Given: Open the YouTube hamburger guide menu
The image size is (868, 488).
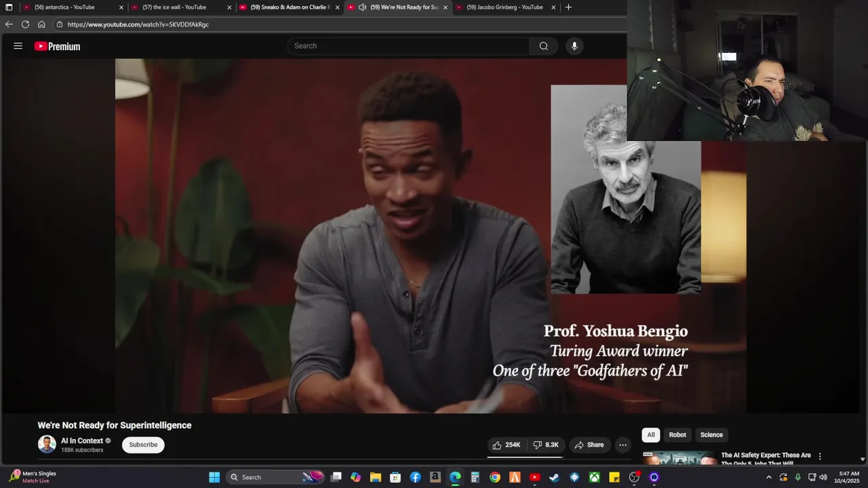Looking at the screenshot, I should coord(18,46).
